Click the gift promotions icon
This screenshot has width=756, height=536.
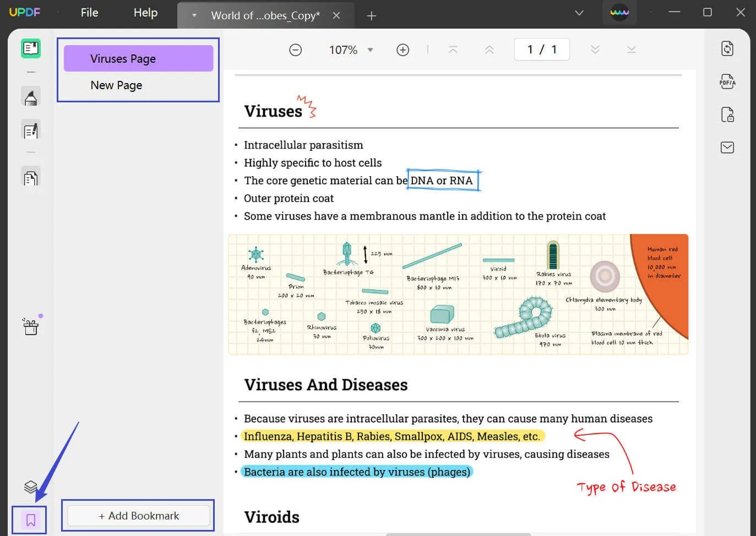point(30,326)
